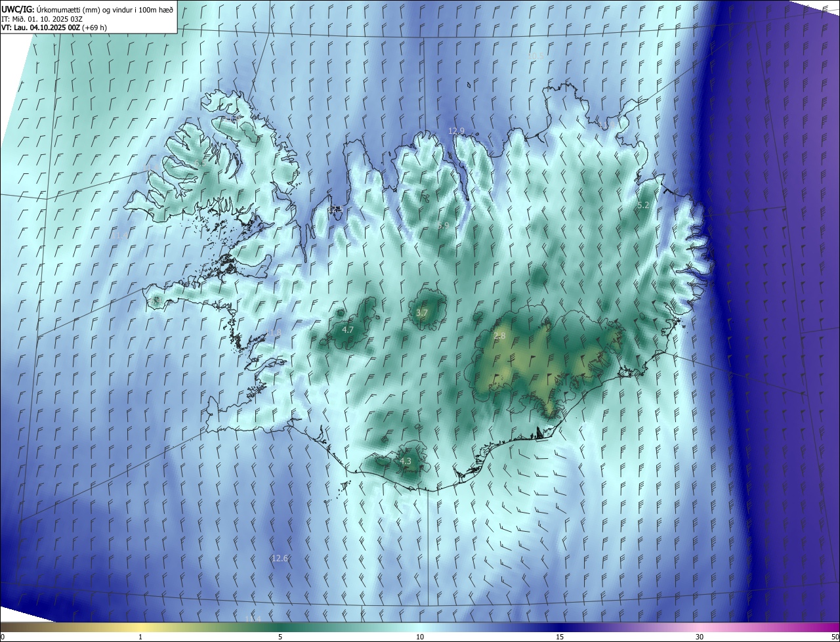Click the 'IT: Mið. 01. 10. 2025 03Z' line
The height and width of the screenshot is (642, 840).
[x=42, y=19]
